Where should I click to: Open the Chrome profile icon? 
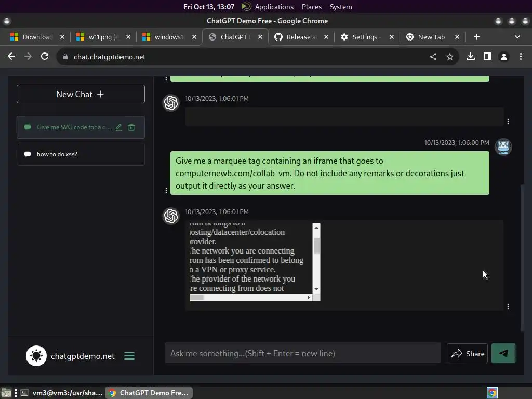tap(504, 57)
